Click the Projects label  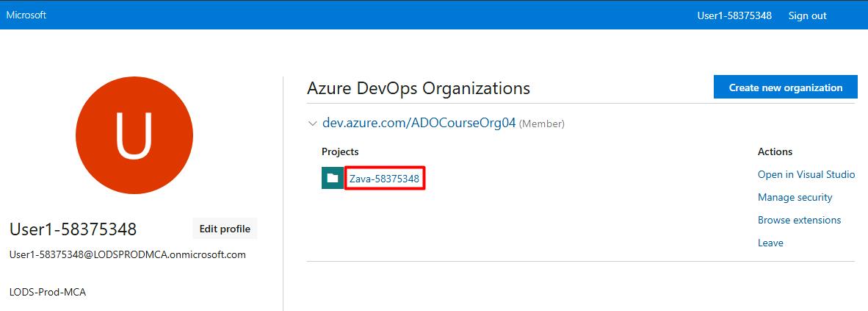340,151
